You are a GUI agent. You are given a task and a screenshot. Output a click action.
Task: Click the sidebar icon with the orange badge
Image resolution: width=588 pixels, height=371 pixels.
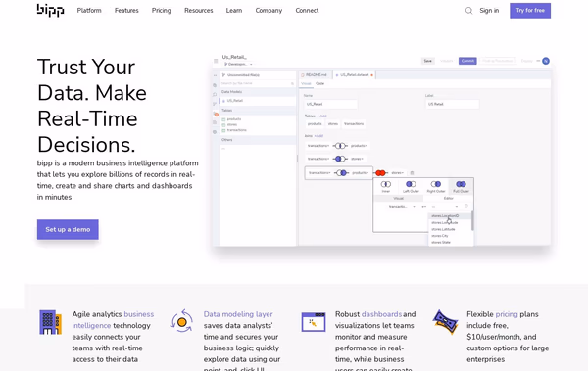point(216,114)
